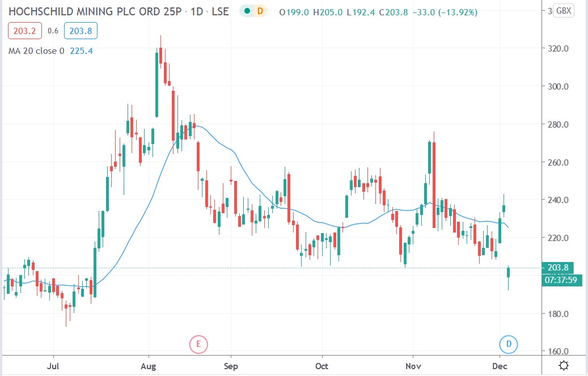Click the 280.0 price axis label
588x376 pixels.
(x=558, y=125)
